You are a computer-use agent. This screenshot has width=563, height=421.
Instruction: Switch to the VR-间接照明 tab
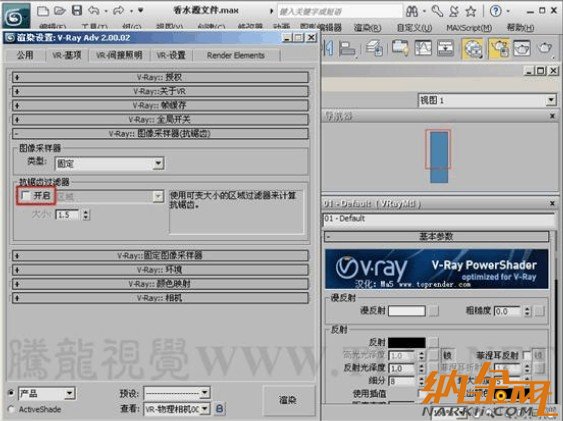point(119,55)
